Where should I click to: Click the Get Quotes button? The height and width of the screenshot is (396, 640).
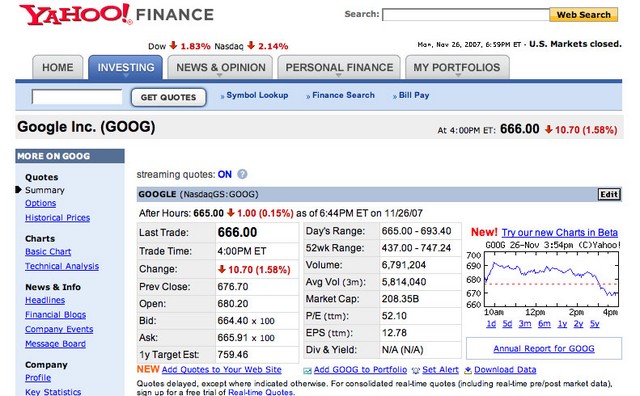point(169,98)
